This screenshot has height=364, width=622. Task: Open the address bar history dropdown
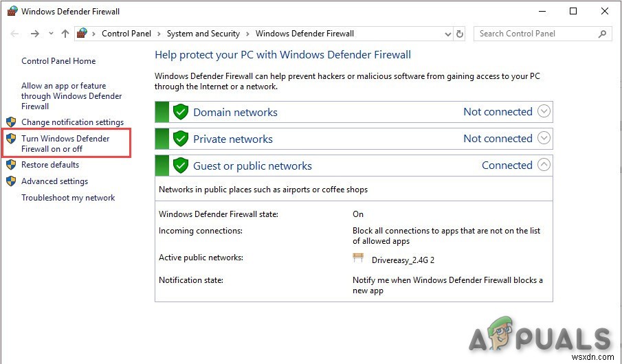[448, 34]
